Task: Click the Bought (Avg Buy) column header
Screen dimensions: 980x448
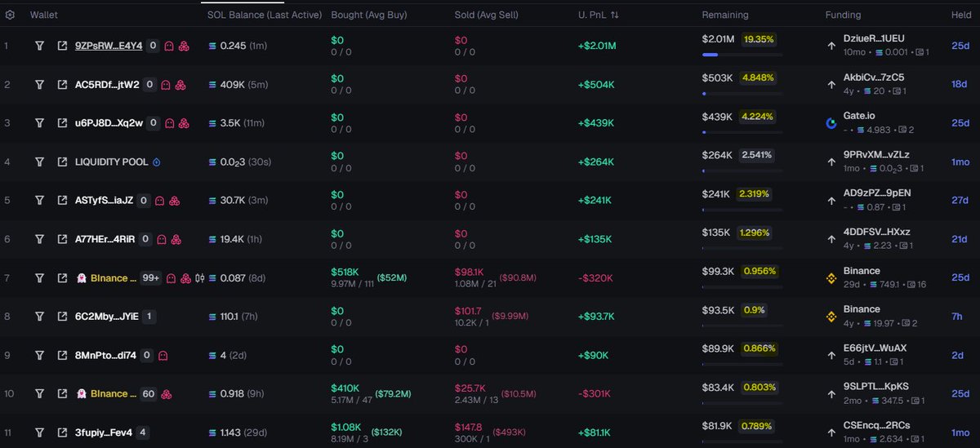Action: click(368, 16)
